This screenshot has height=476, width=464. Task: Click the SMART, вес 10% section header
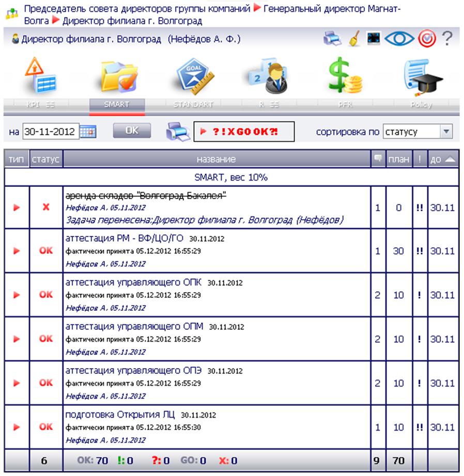(231, 177)
